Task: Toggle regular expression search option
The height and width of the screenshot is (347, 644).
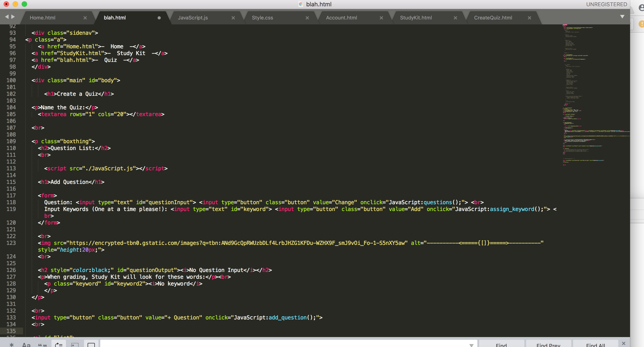Action: (x=12, y=345)
